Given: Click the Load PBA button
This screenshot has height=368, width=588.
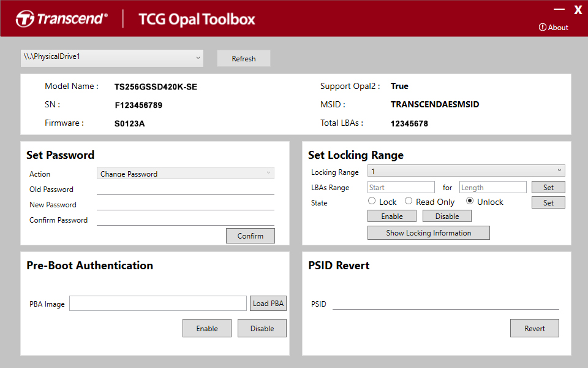Looking at the screenshot, I should tap(268, 304).
